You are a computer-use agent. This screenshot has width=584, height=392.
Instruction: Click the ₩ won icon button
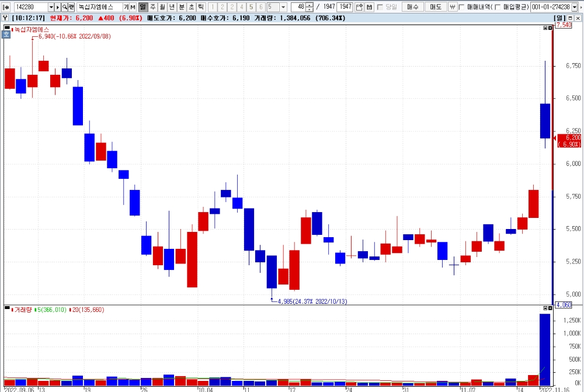pyautogui.click(x=452, y=6)
